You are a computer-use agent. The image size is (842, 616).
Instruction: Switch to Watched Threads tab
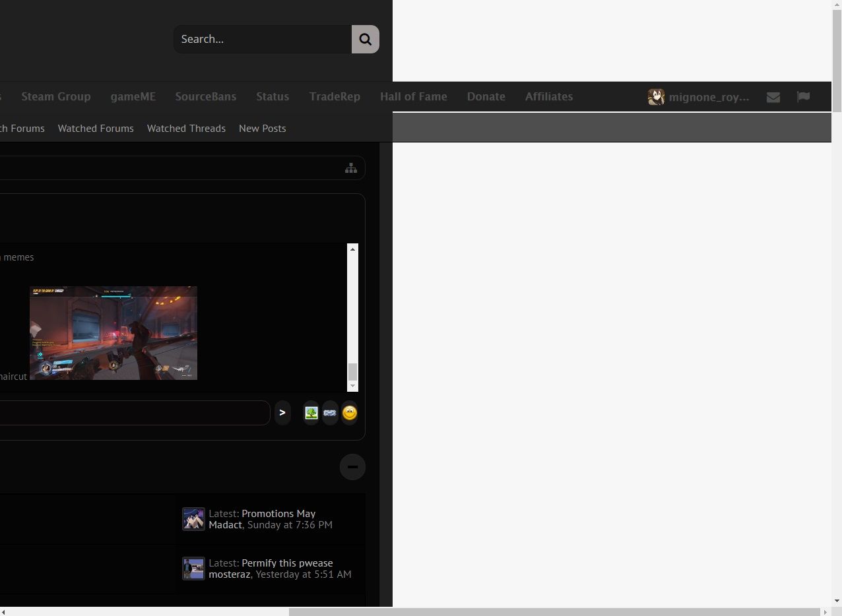tap(186, 129)
